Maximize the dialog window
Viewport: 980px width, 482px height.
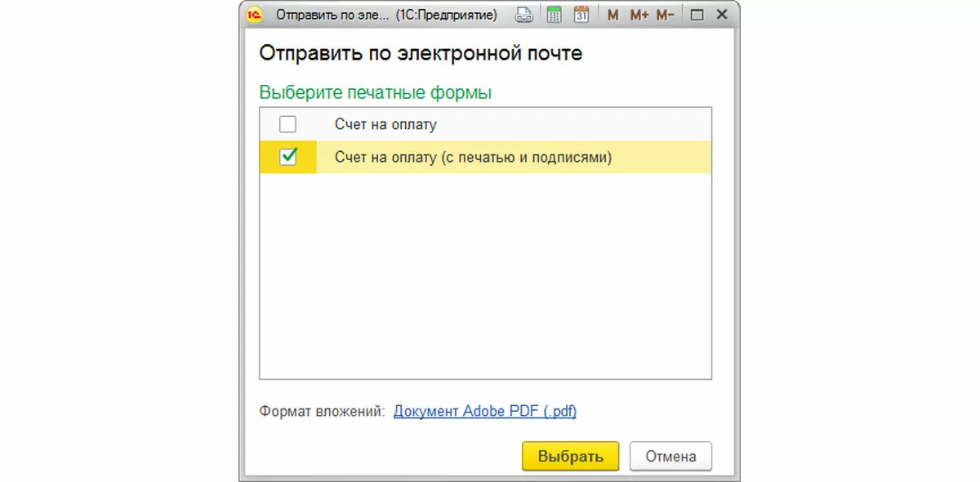click(x=697, y=15)
